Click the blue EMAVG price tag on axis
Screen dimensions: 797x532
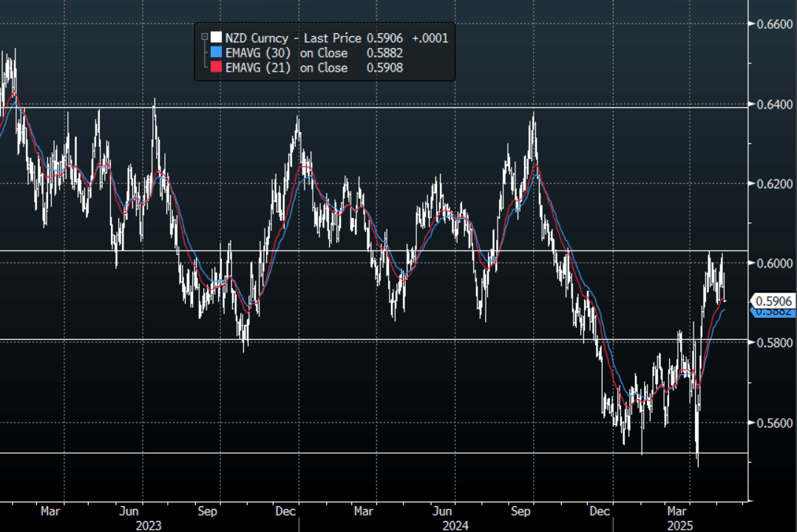point(773,313)
